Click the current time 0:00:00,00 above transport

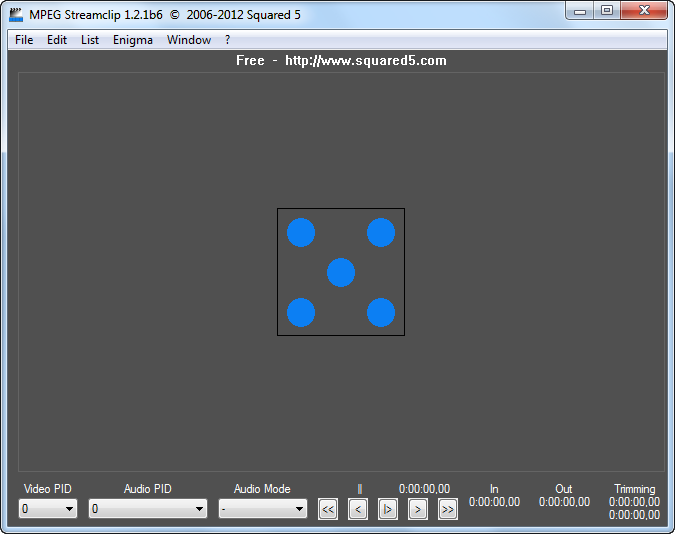pos(424,489)
